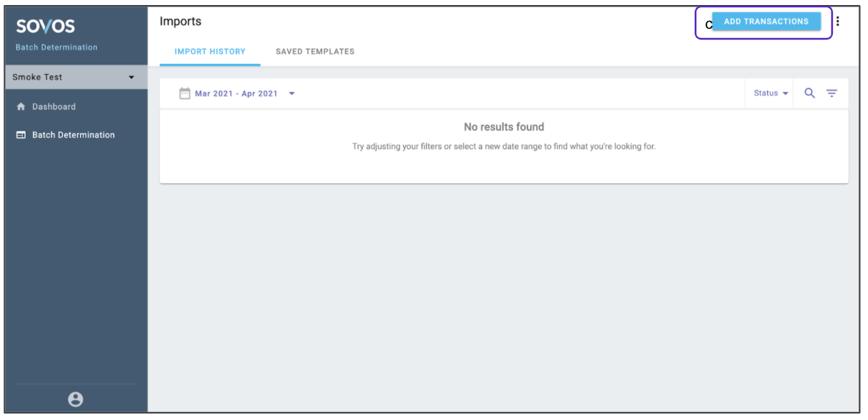Image resolution: width=868 pixels, height=420 pixels.
Task: Open the date range dropdown arrow
Action: tap(292, 93)
